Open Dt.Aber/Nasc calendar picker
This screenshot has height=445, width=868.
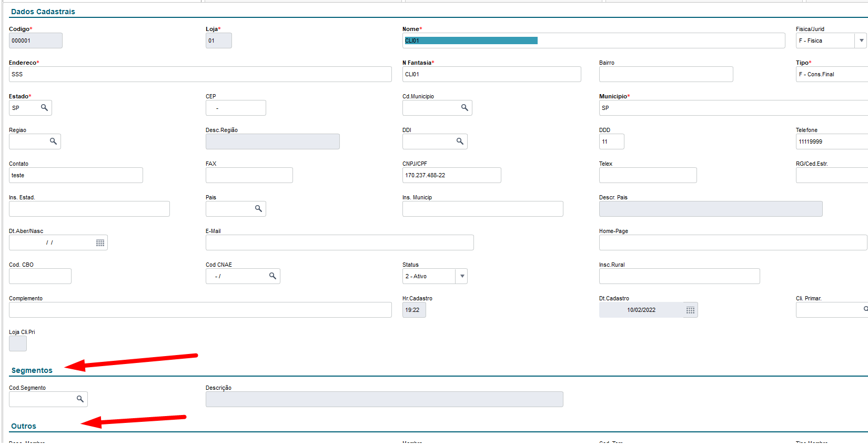pos(100,242)
